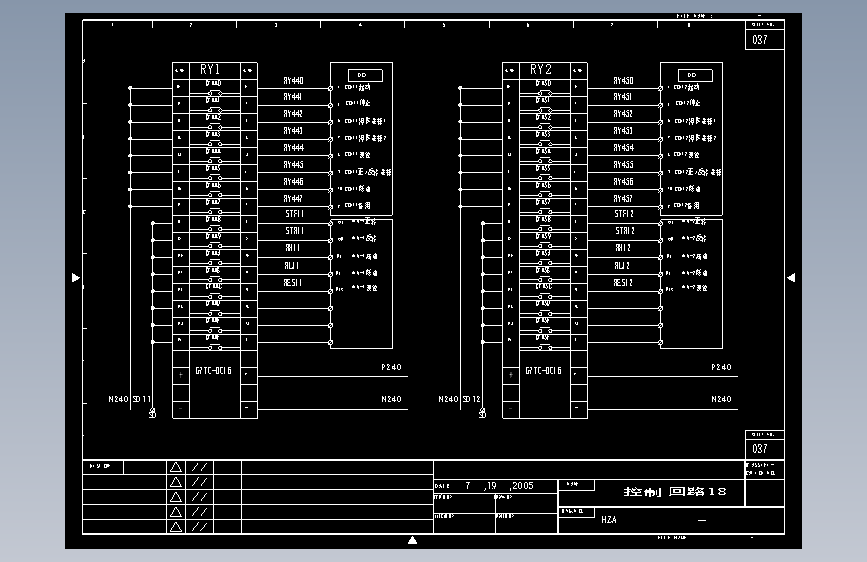Click sheet number 037 at top right
The width and height of the screenshot is (867, 562).
(x=760, y=40)
